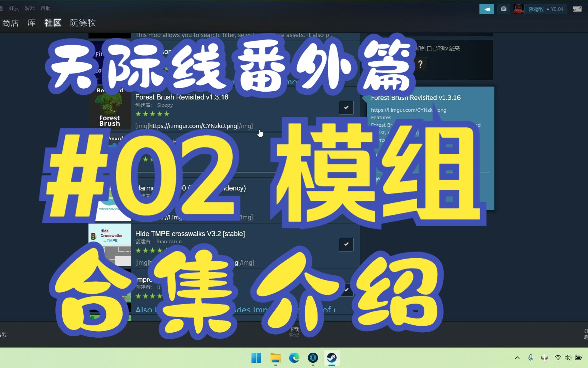
Task: Open the 库 library tab
Action: (32, 23)
